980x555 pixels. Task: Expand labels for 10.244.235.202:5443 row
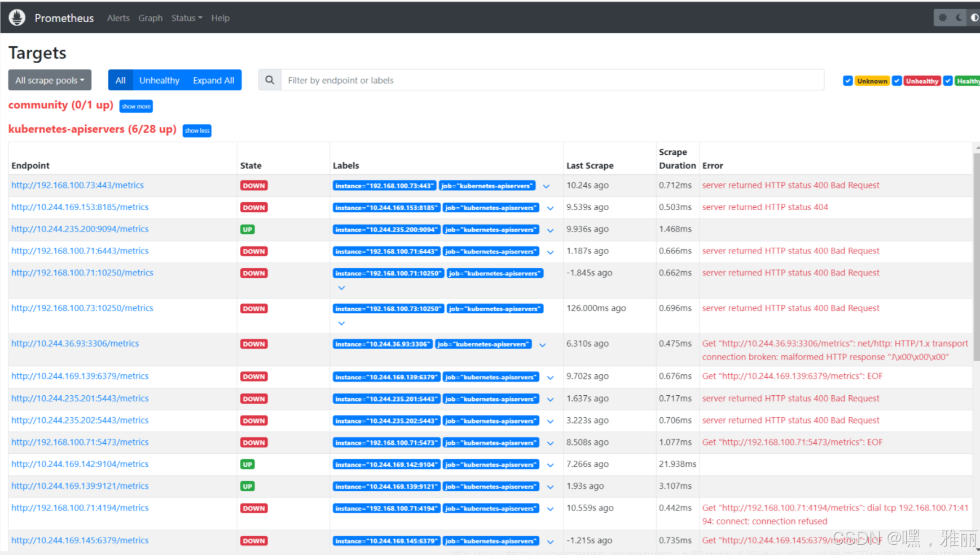click(550, 422)
